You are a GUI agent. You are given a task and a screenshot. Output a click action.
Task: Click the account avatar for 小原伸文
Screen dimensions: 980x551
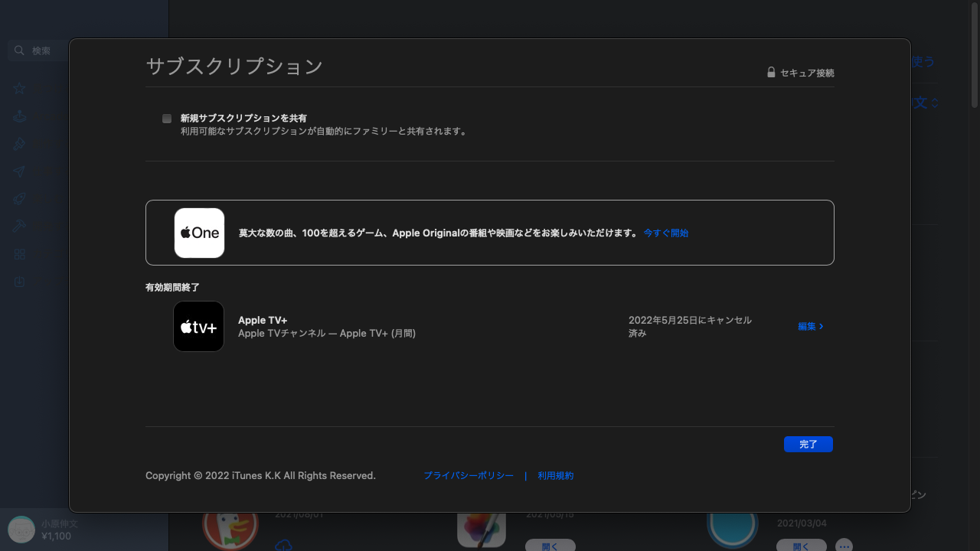[x=21, y=530]
